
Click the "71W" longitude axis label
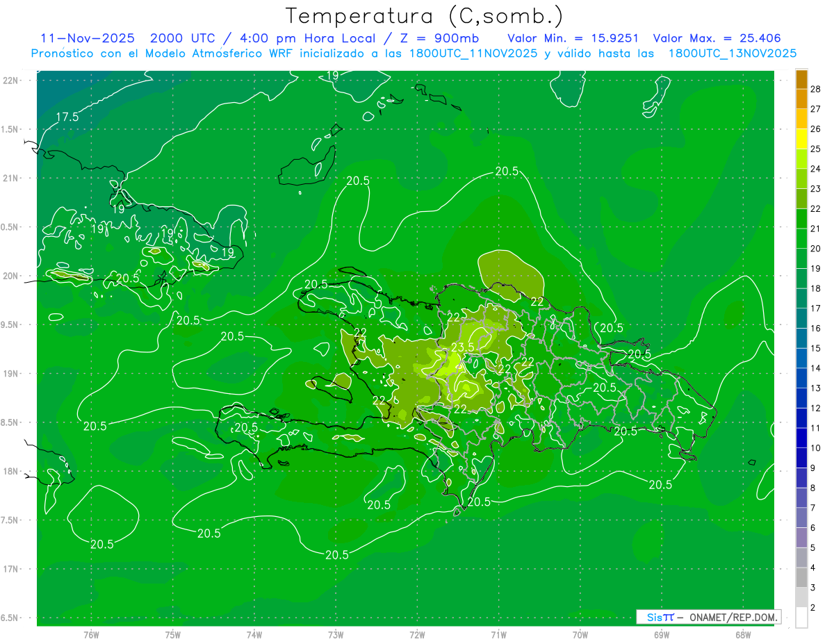(x=498, y=635)
